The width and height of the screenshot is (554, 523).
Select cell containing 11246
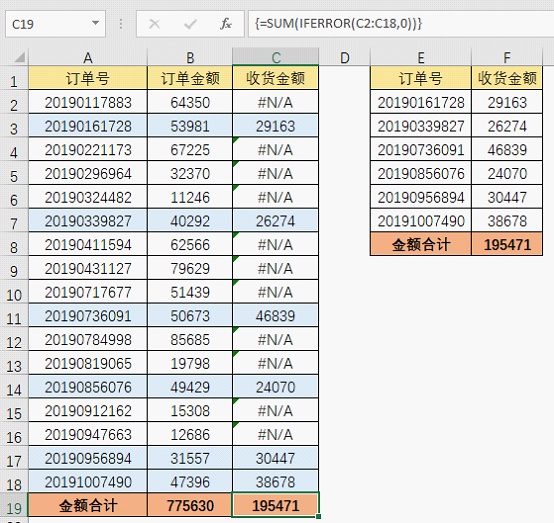click(190, 197)
